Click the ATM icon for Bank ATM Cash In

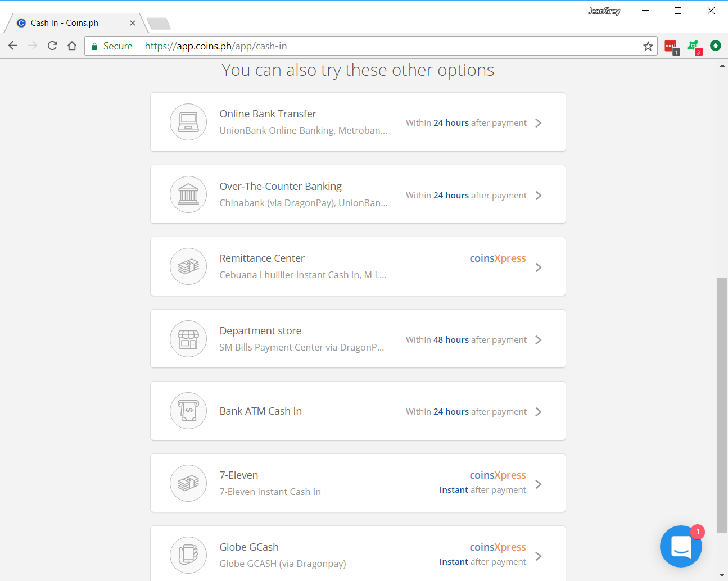188,411
